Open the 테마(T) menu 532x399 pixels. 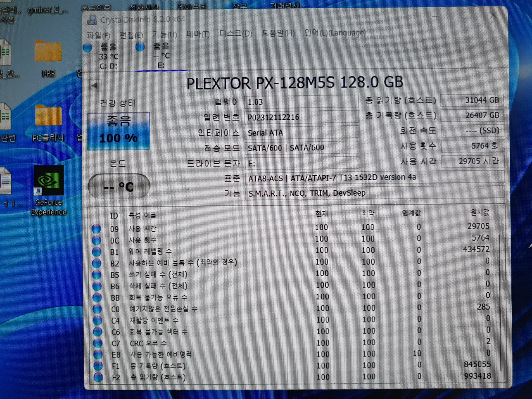pyautogui.click(x=198, y=34)
